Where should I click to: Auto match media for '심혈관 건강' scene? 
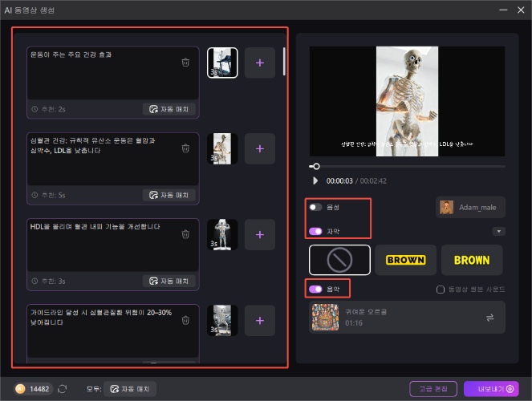169,195
